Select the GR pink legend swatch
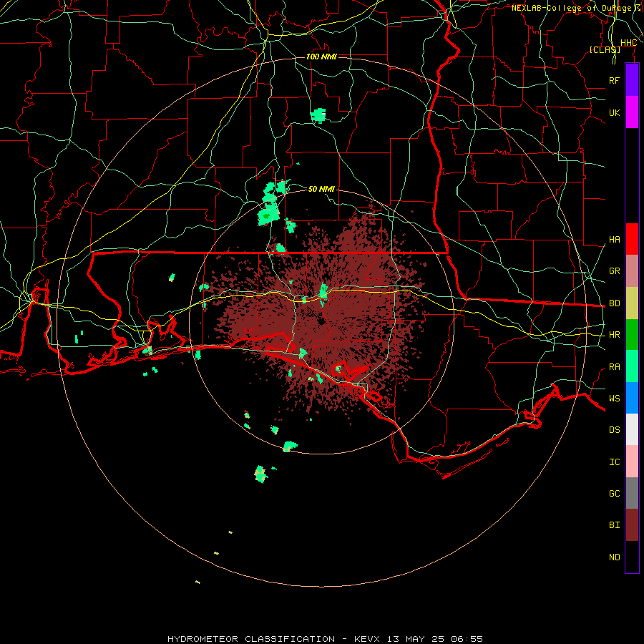This screenshot has height=644, width=644. pyautogui.click(x=632, y=271)
